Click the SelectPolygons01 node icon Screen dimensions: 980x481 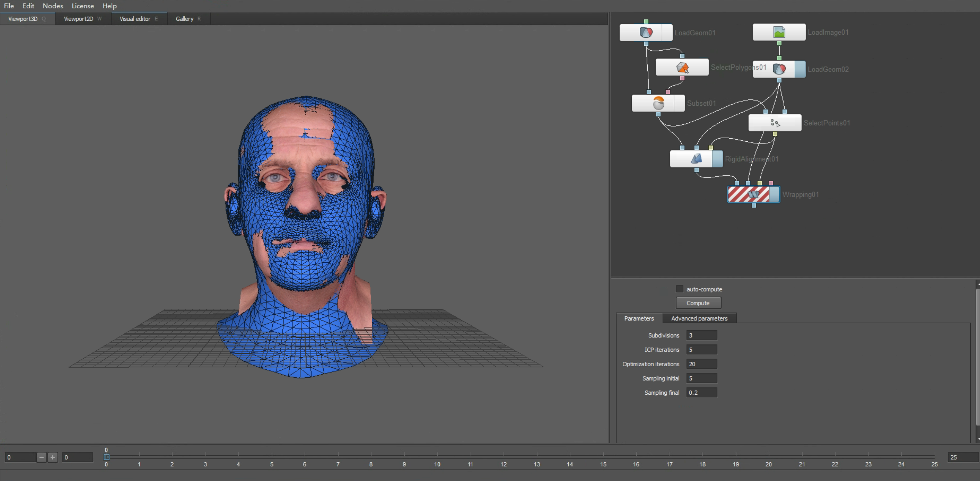pyautogui.click(x=682, y=68)
